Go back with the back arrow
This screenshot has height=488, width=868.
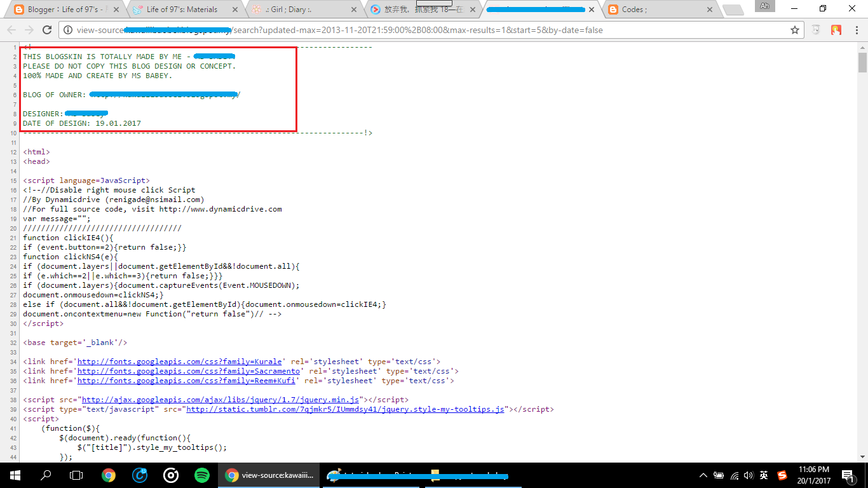tap(11, 30)
